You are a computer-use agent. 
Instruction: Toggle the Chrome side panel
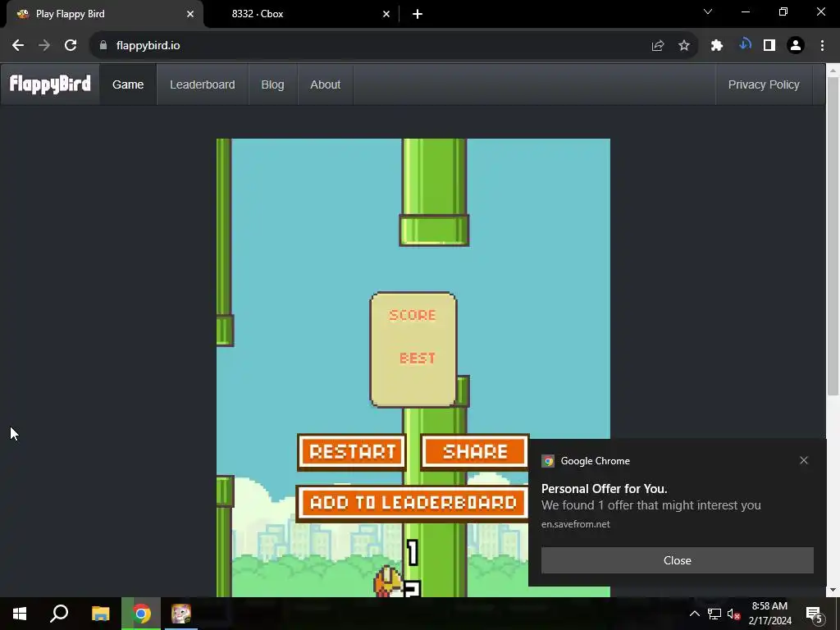769,46
